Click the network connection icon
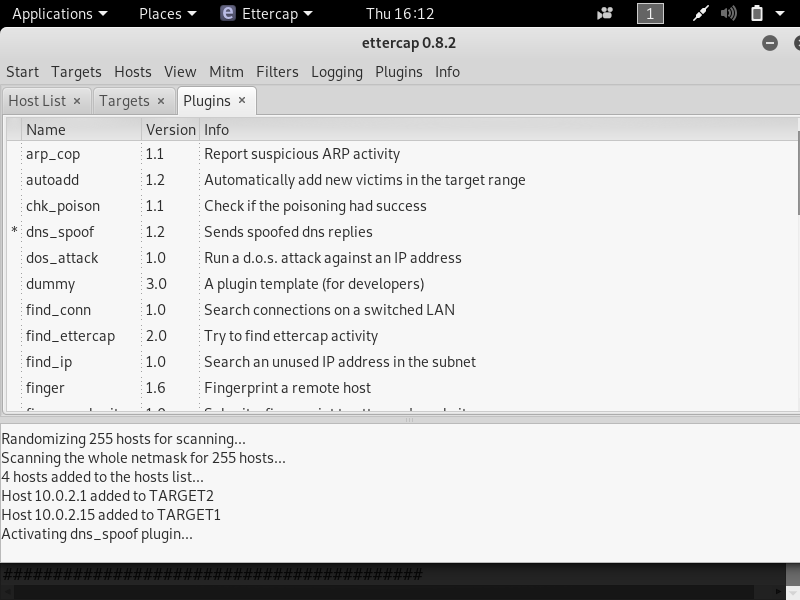This screenshot has width=800, height=600. pos(701,14)
